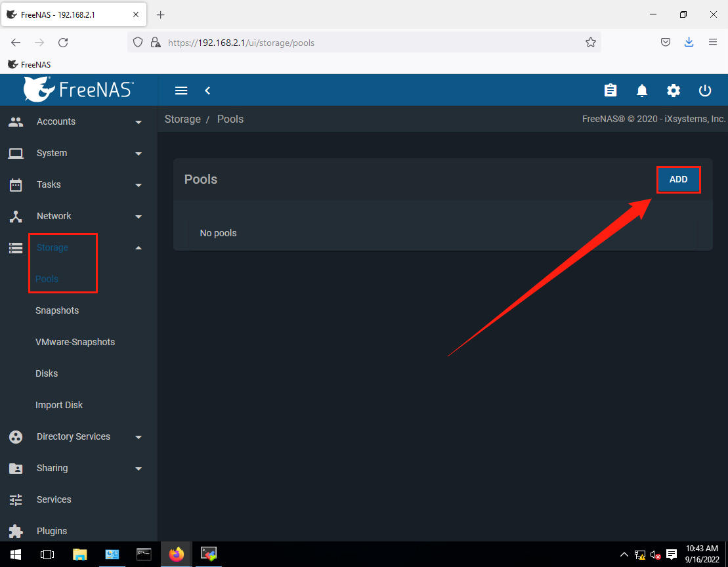The image size is (728, 567).
Task: Open alerts via the bell icon
Action: coord(641,91)
